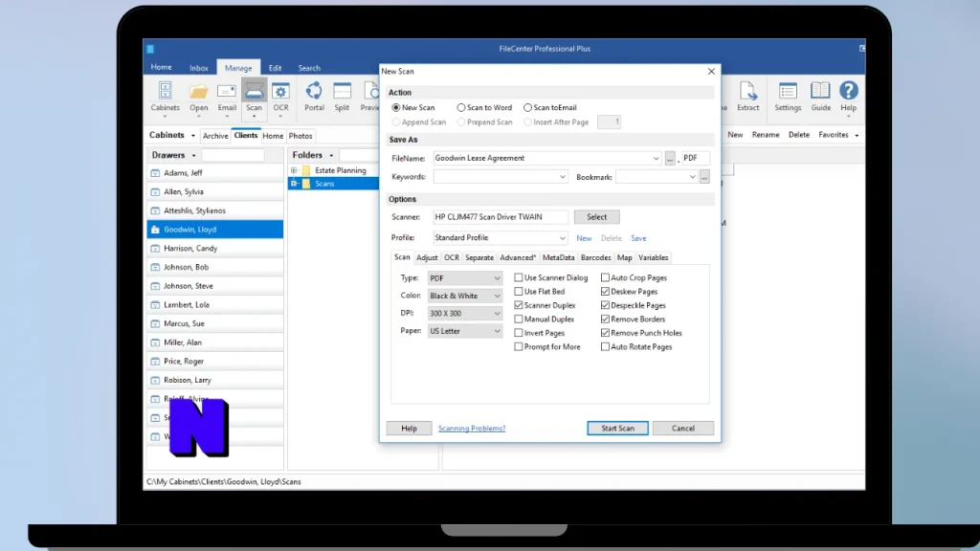Open the Profile dropdown

(562, 238)
